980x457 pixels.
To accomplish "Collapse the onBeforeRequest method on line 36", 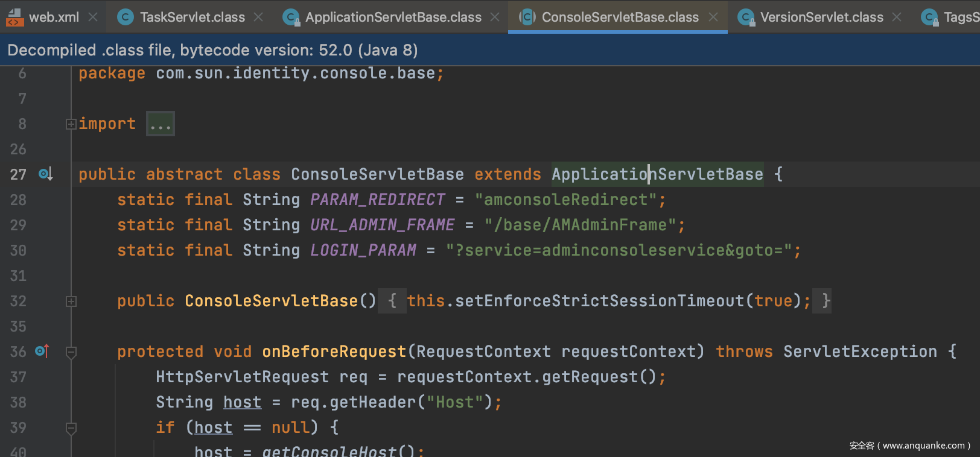I will tap(71, 352).
